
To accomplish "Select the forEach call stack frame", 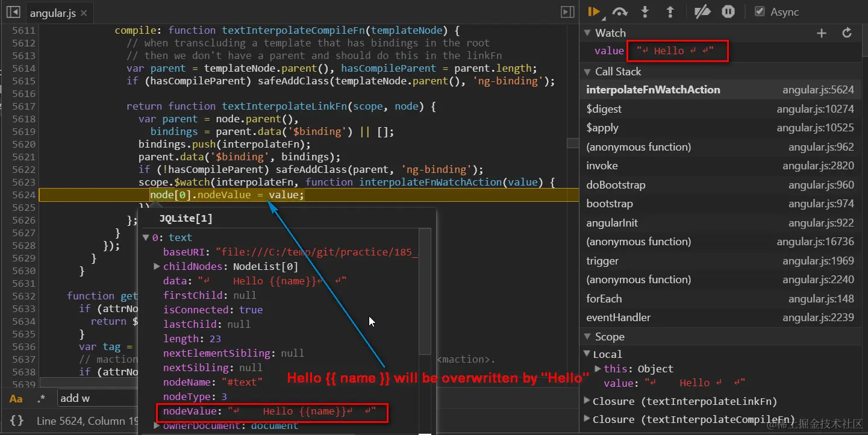I will (720, 299).
